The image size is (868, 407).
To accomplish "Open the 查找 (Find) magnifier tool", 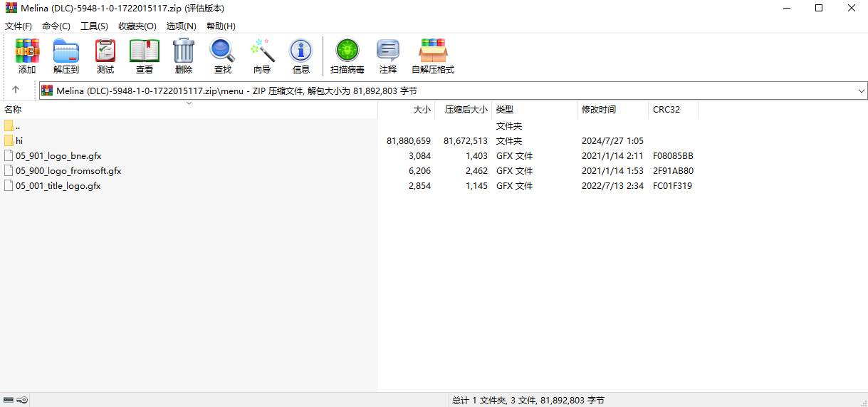I will (x=223, y=56).
